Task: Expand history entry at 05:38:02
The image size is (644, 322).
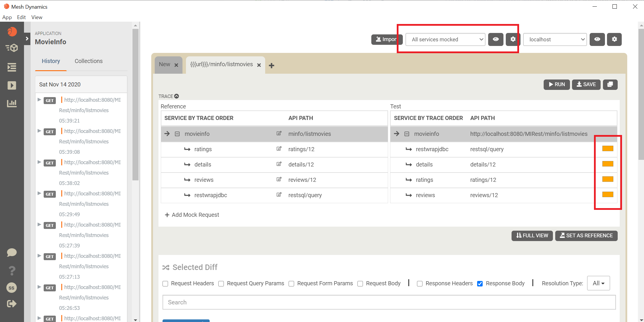Action: click(39, 162)
